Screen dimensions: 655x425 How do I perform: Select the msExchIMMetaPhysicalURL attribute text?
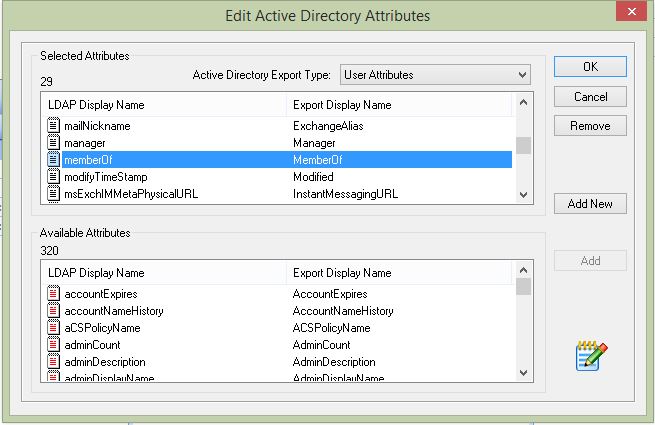point(131,194)
